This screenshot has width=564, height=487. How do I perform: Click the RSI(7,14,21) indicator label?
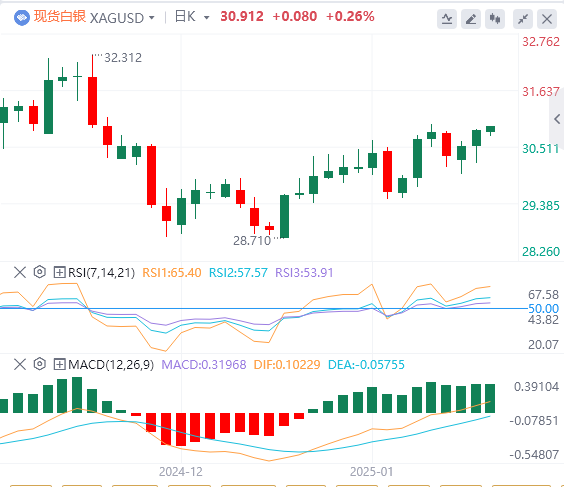[102, 273]
